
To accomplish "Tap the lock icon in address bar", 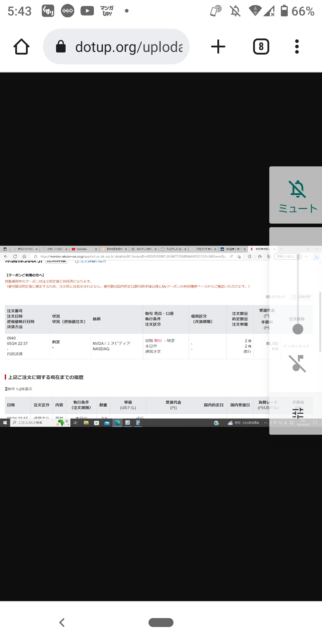I will click(x=61, y=47).
